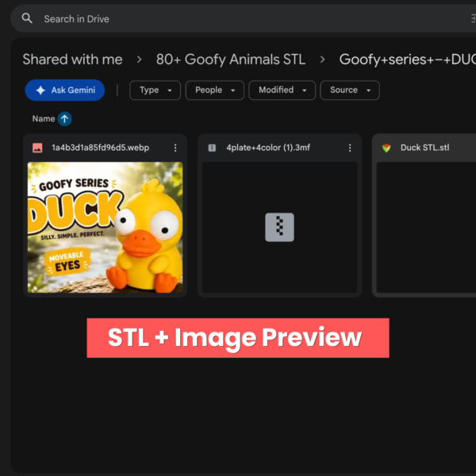Image resolution: width=476 pixels, height=476 pixels.
Task: Open the 4plate+4color 3mf zip preview
Action: coord(279,228)
